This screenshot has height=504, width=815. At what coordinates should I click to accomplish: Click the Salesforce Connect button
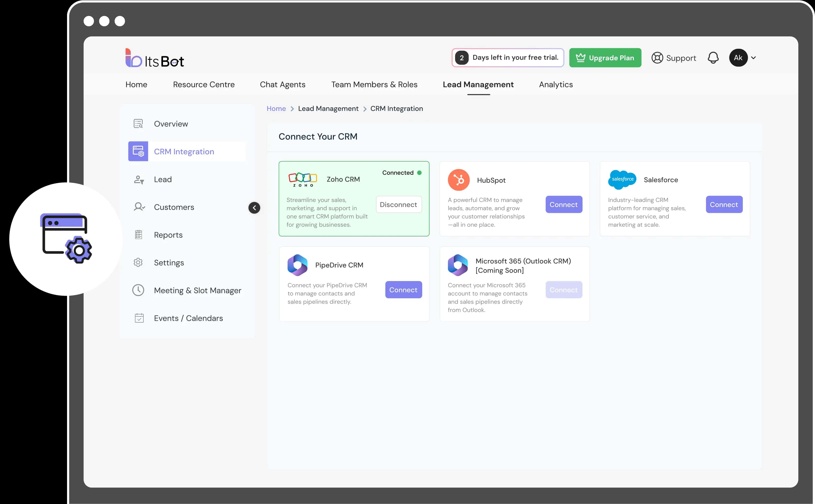point(724,205)
